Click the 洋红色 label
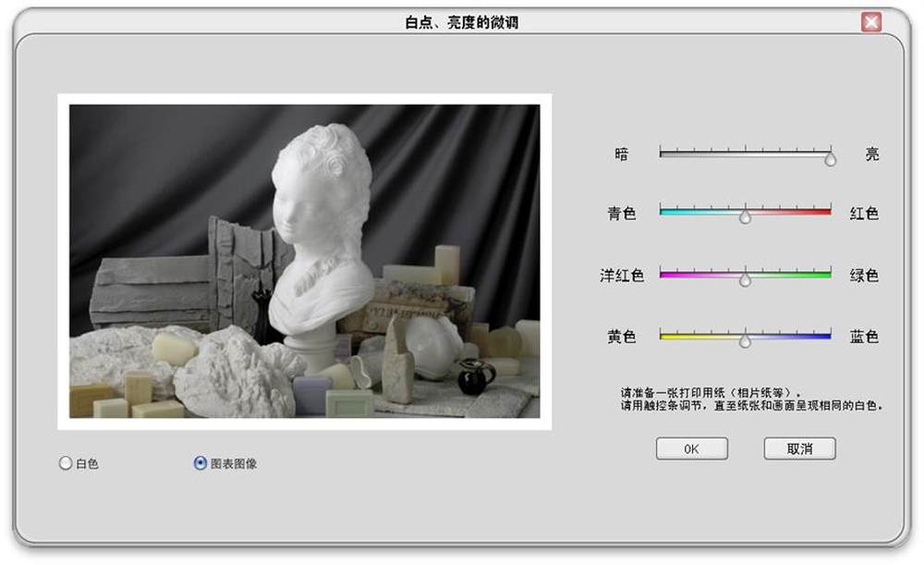This screenshot has height=565, width=924. coord(622,276)
